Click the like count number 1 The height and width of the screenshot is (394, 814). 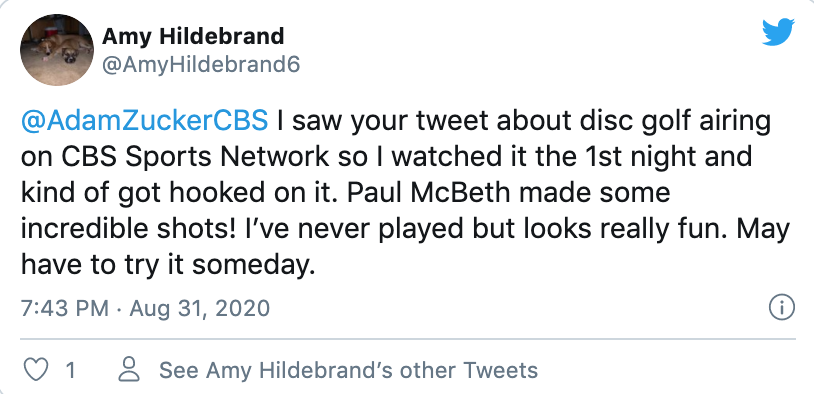point(71,371)
